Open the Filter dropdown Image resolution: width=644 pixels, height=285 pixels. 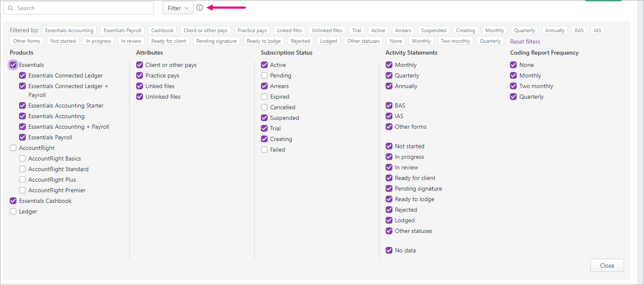point(178,8)
